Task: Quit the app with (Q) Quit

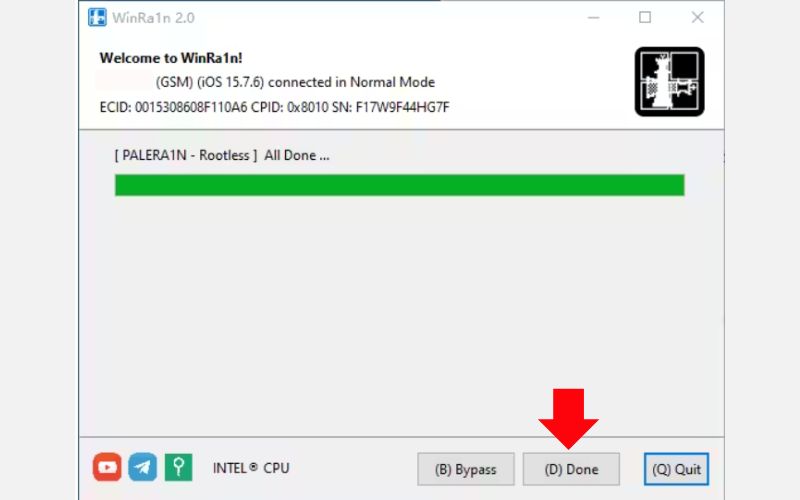Action: [x=677, y=469]
